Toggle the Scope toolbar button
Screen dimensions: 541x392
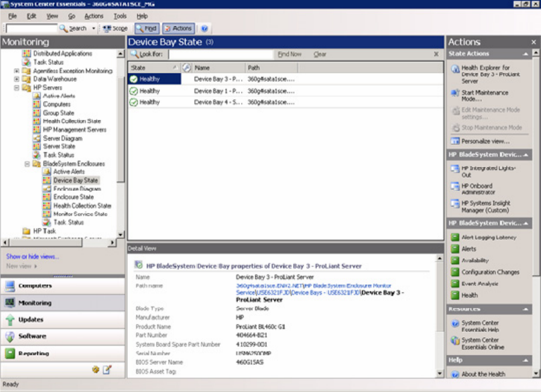115,28
